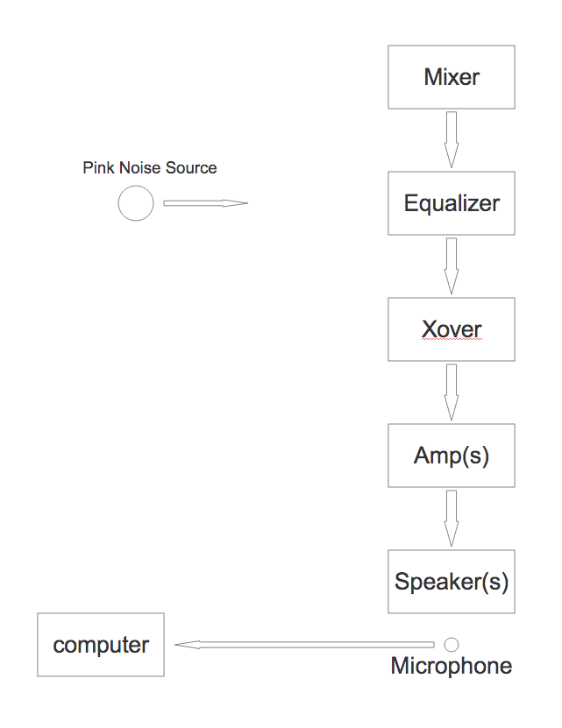Screen dimensions: 562x728
Task: Click arrow from pink noise circle
Action: click(205, 203)
